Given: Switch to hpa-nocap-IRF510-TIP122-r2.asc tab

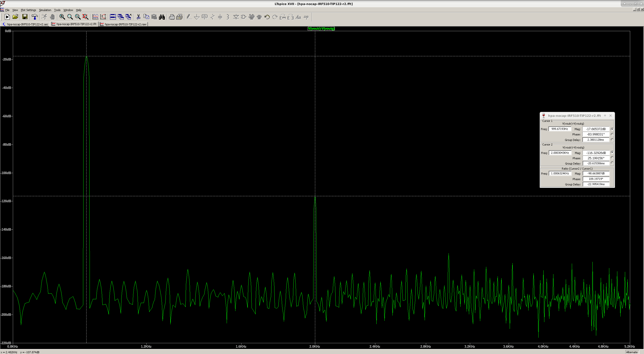Looking at the screenshot, I should click(25, 24).
